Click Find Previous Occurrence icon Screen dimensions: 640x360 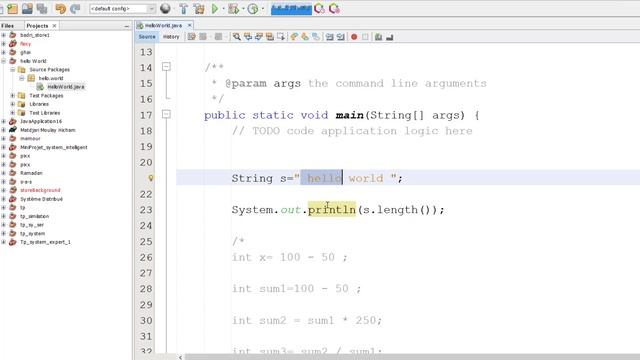(x=247, y=37)
